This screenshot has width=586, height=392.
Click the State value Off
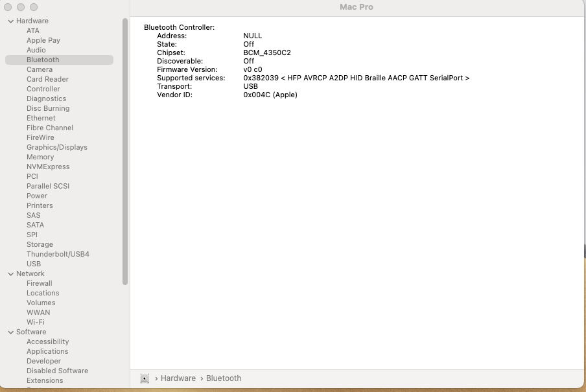click(x=248, y=44)
